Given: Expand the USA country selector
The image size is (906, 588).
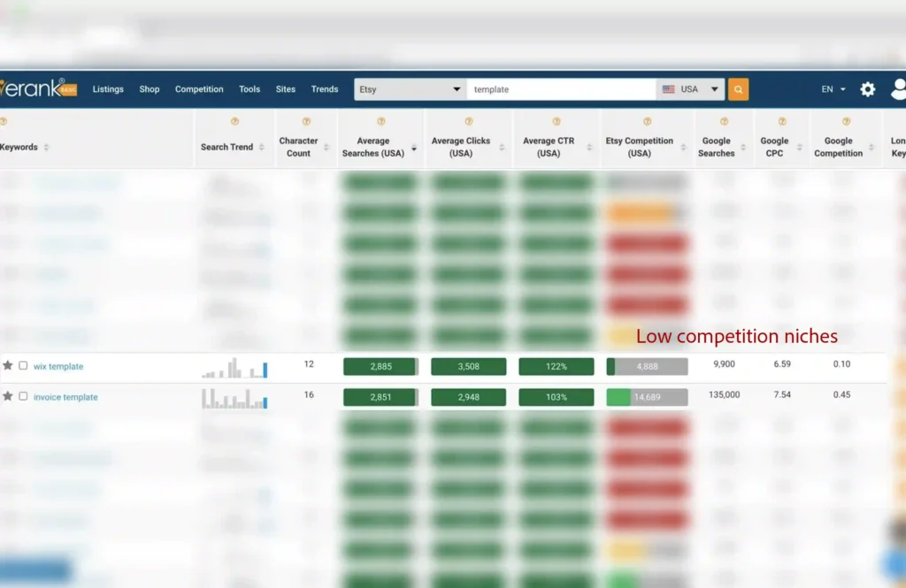Looking at the screenshot, I should (x=690, y=89).
